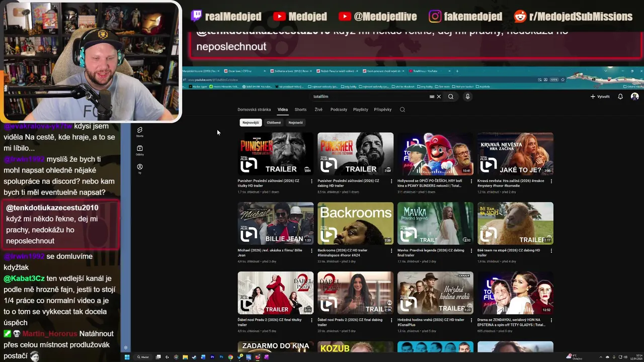Open options menu for Mavka trailer
Image resolution: width=644 pixels, height=362 pixels.
[x=471, y=250]
